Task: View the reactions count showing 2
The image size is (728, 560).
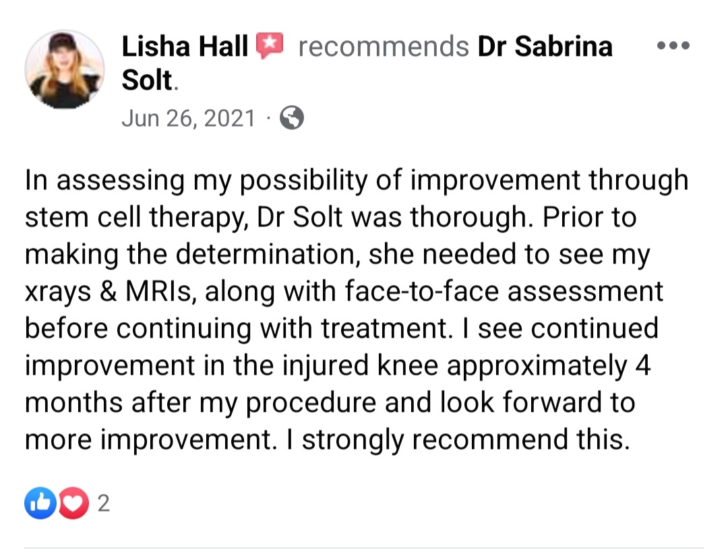Action: click(104, 503)
